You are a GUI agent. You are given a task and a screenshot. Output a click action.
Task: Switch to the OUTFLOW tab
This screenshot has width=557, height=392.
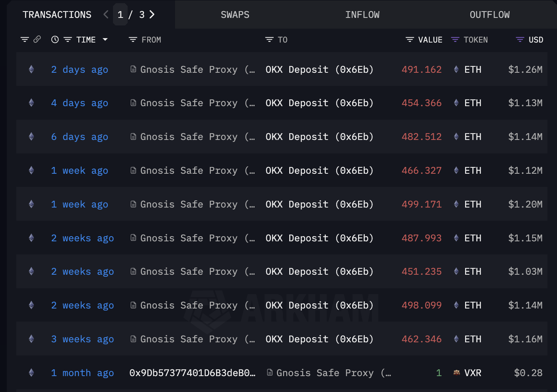pos(490,15)
